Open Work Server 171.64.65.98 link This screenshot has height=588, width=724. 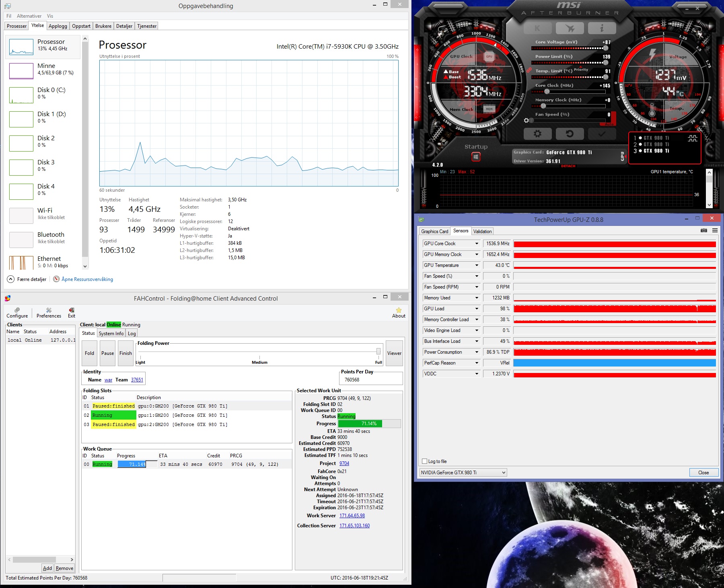click(x=352, y=516)
